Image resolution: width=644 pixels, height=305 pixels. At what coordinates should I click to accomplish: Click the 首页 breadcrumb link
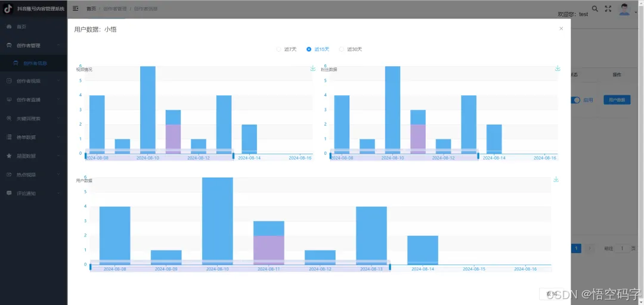[x=91, y=8]
